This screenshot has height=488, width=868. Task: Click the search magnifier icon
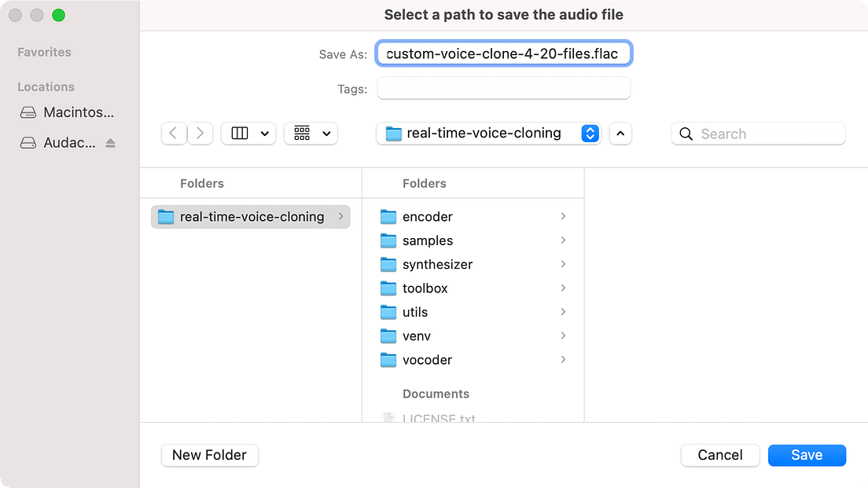point(685,134)
